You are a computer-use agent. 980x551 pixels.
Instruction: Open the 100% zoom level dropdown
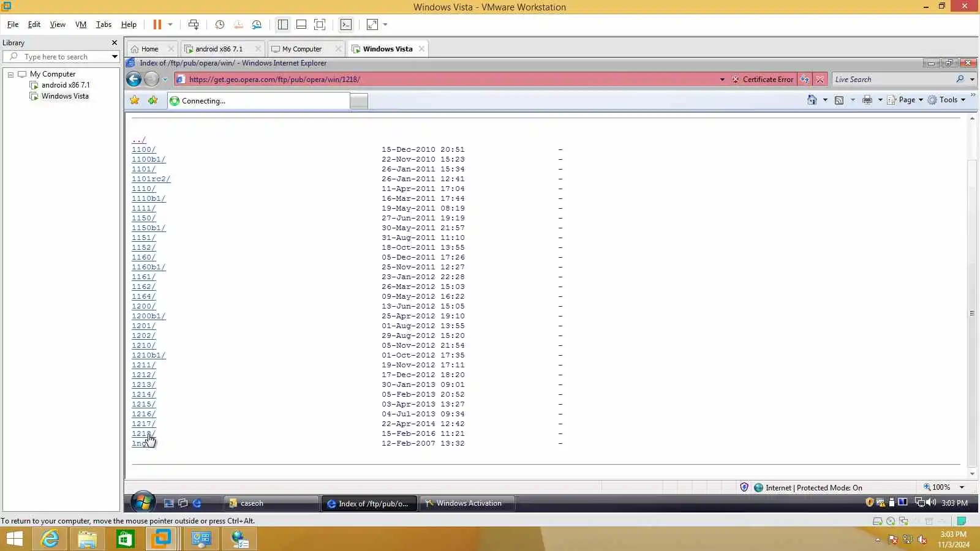(962, 487)
